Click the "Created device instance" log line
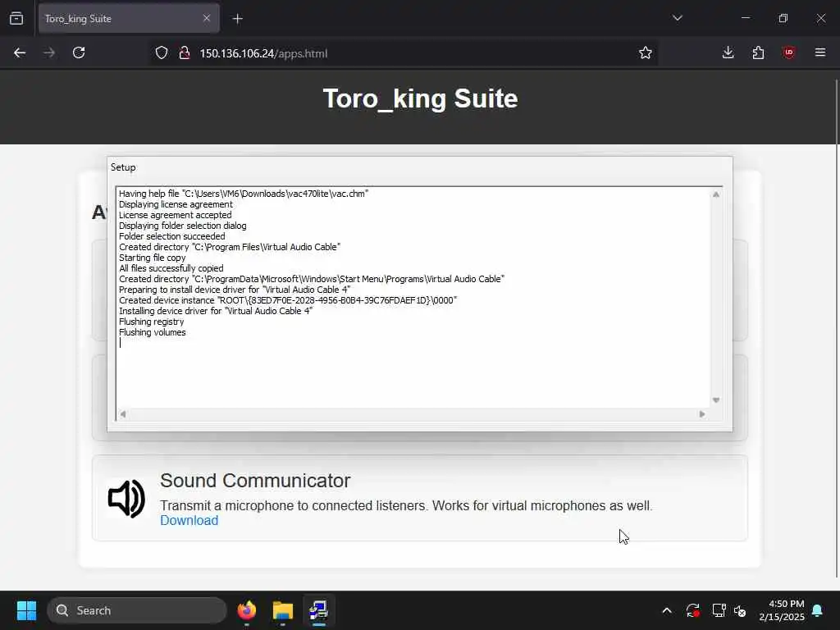840x630 pixels. [x=288, y=300]
